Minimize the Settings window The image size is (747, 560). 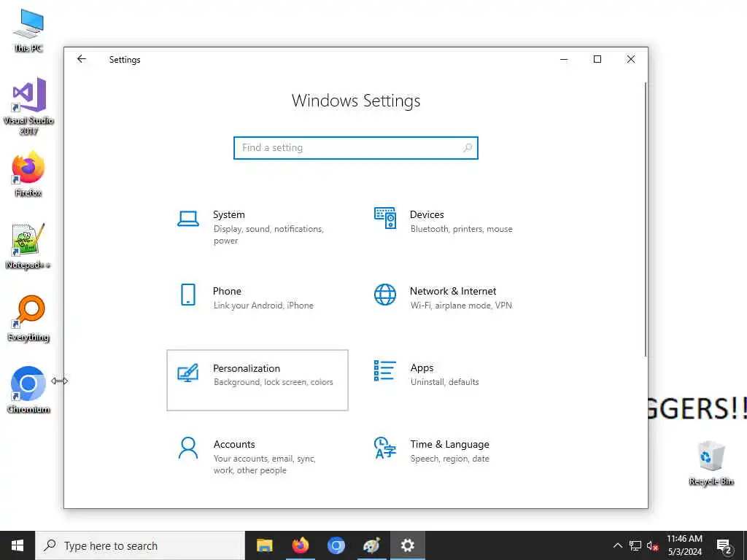click(564, 59)
